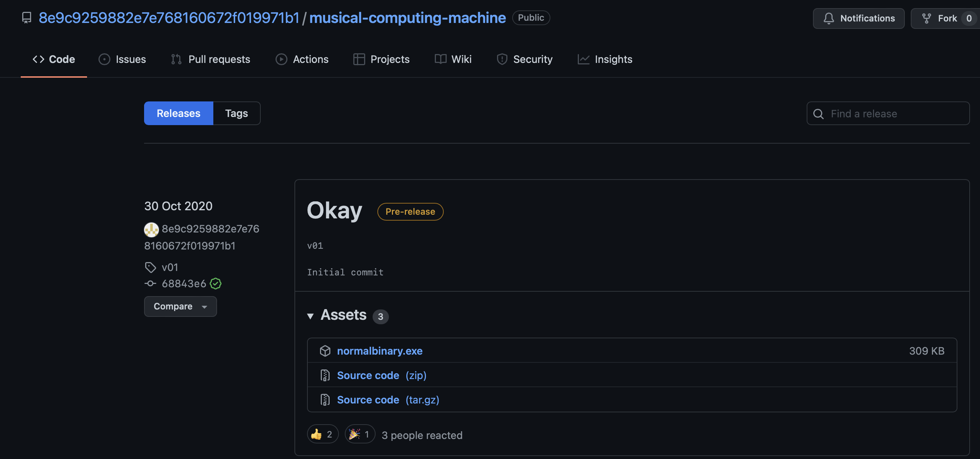The width and height of the screenshot is (980, 459).
Task: Switch to the Actions tab
Action: pos(302,59)
